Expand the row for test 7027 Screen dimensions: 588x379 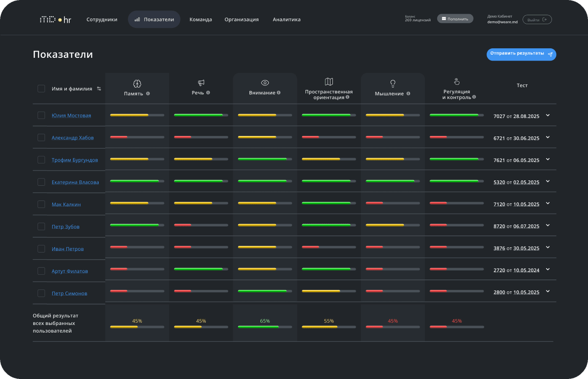[548, 115]
